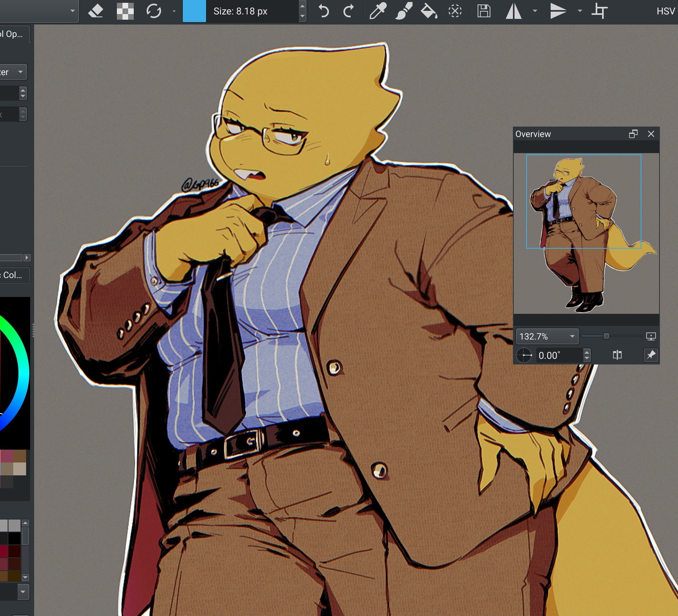Screen dimensions: 678x616
Task: Pick the light beige swatch in the color history
Action: (x=20, y=469)
